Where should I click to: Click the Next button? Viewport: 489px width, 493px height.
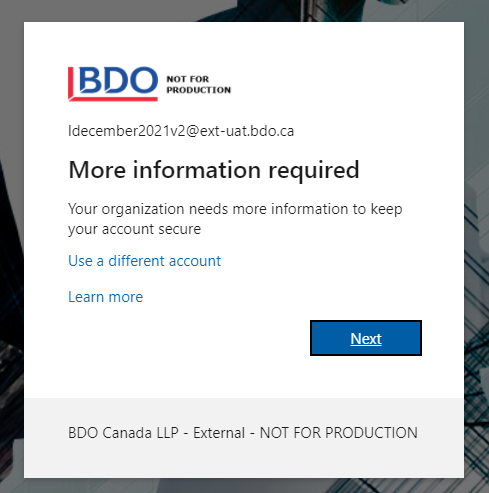pyautogui.click(x=366, y=338)
